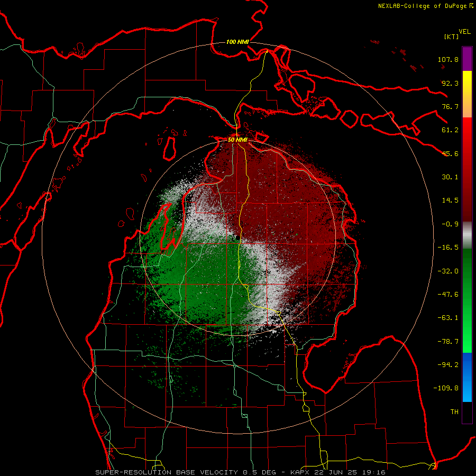Click the yellow-orange segment of the color bar
Viewport: 476px width, 476px height.
(467, 94)
